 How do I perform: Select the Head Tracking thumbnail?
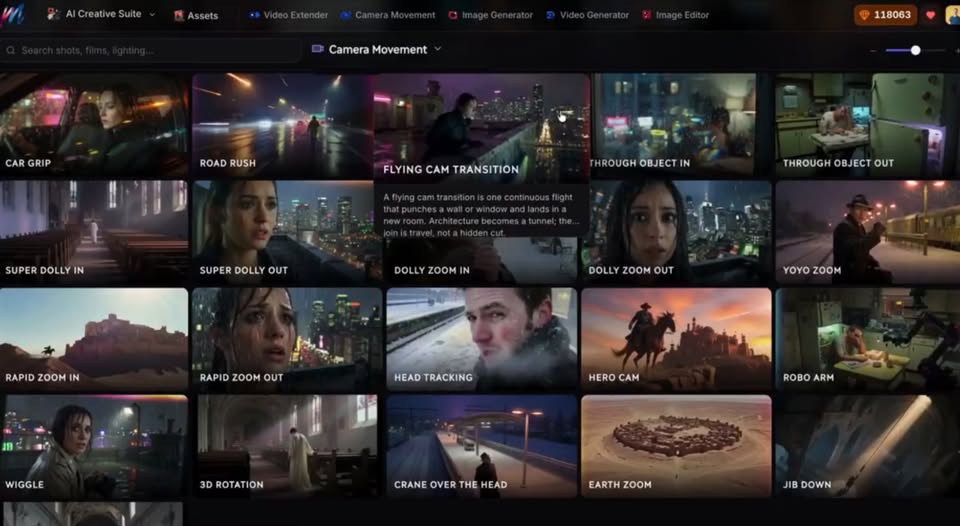[x=481, y=340]
